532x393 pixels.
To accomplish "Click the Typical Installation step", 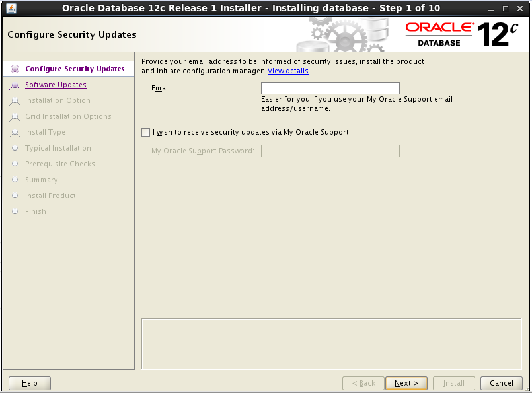I will 58,148.
